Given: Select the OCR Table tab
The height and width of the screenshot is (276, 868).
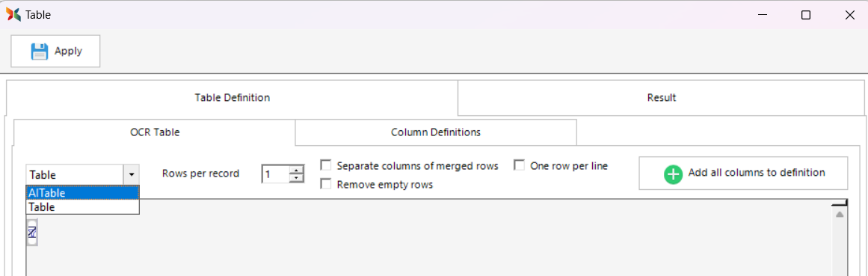Looking at the screenshot, I should tap(155, 132).
